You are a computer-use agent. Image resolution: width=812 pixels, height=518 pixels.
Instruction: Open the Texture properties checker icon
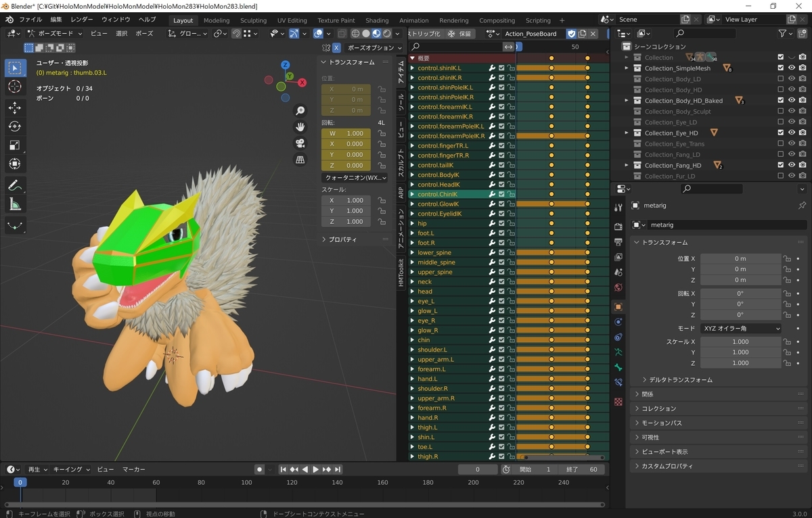(x=618, y=401)
